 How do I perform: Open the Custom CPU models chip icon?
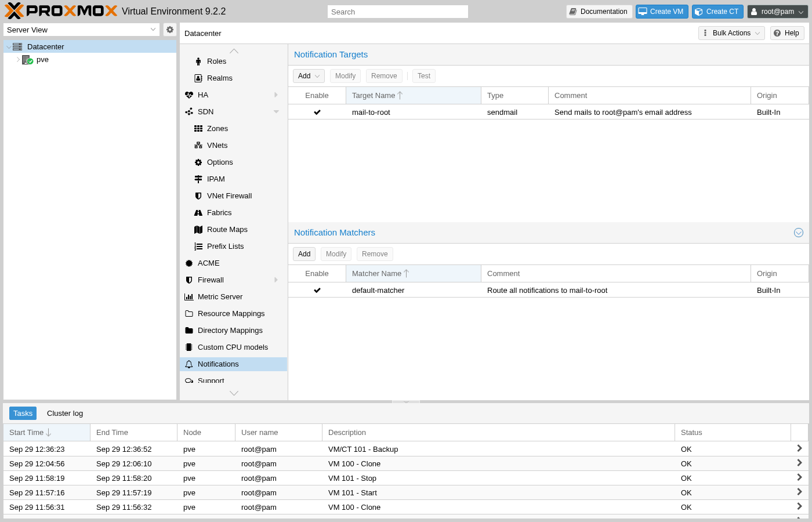[189, 347]
